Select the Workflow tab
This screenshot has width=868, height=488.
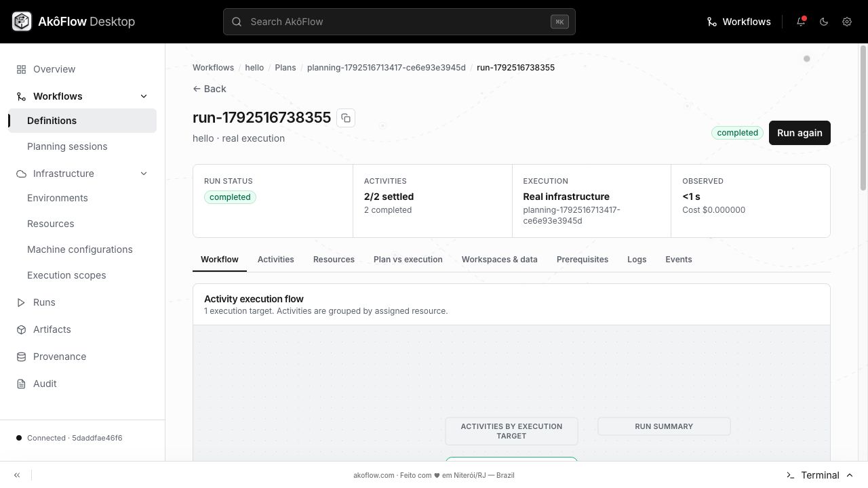(x=220, y=260)
